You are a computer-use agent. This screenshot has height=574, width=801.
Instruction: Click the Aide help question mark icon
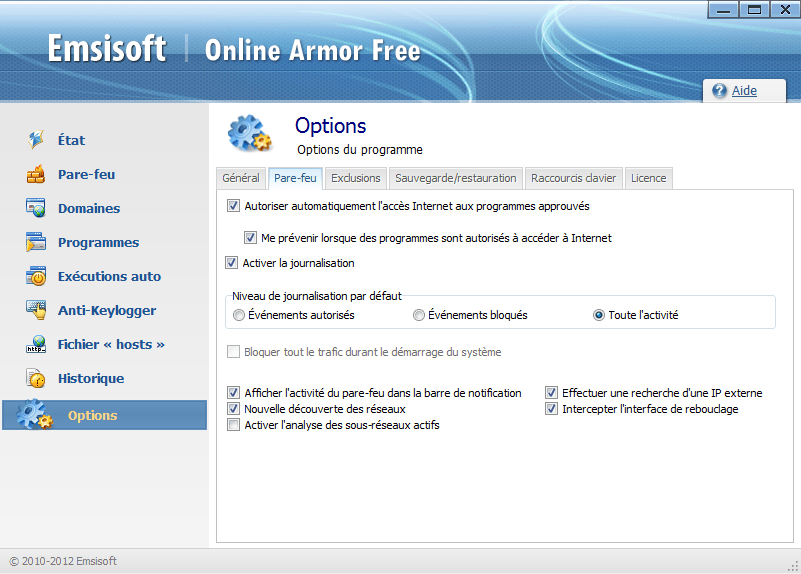point(719,90)
